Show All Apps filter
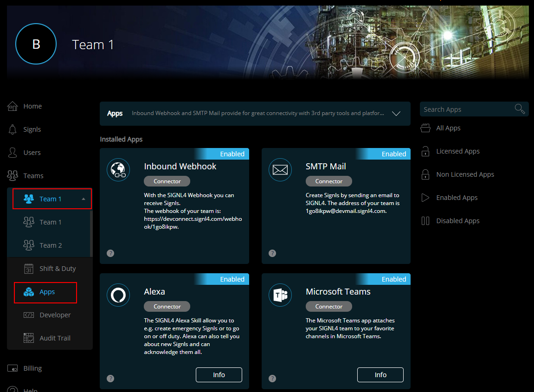Screen dimensions: 534x392 pos(448,128)
